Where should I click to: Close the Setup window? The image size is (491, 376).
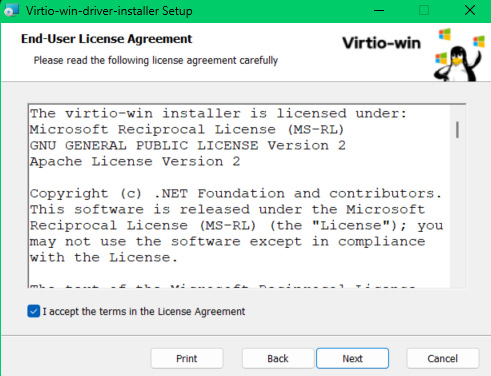tap(470, 11)
